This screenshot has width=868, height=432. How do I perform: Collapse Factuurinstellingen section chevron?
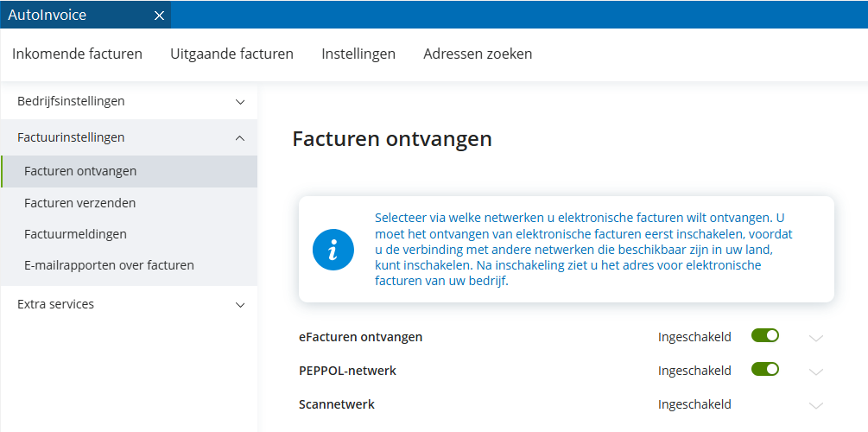coord(240,138)
